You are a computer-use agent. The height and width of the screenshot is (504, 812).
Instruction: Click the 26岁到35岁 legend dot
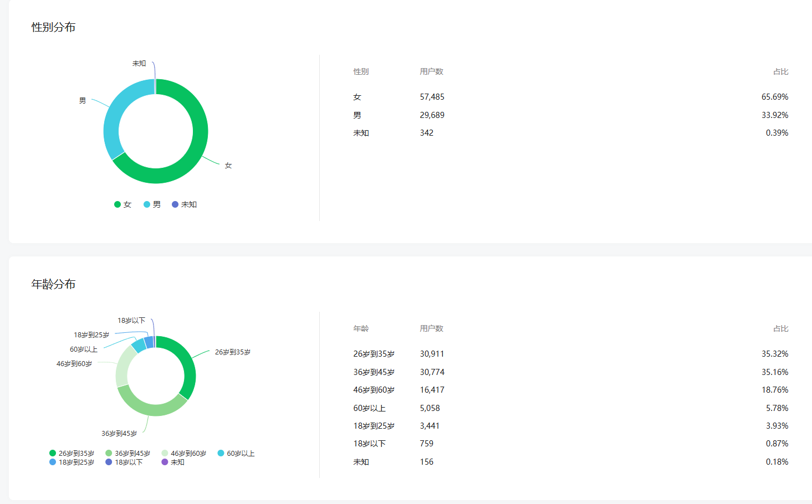pyautogui.click(x=53, y=453)
